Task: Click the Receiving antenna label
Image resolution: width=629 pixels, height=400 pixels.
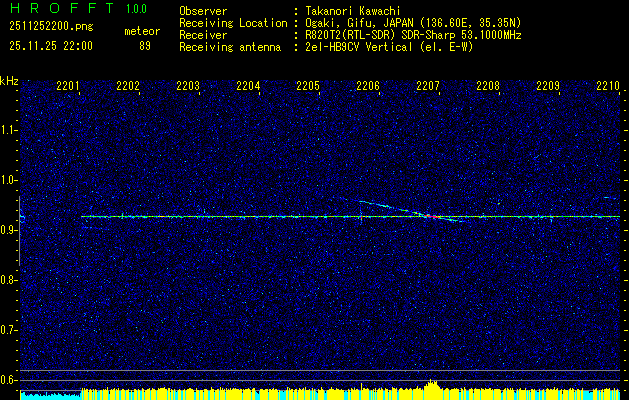Action: coord(230,47)
